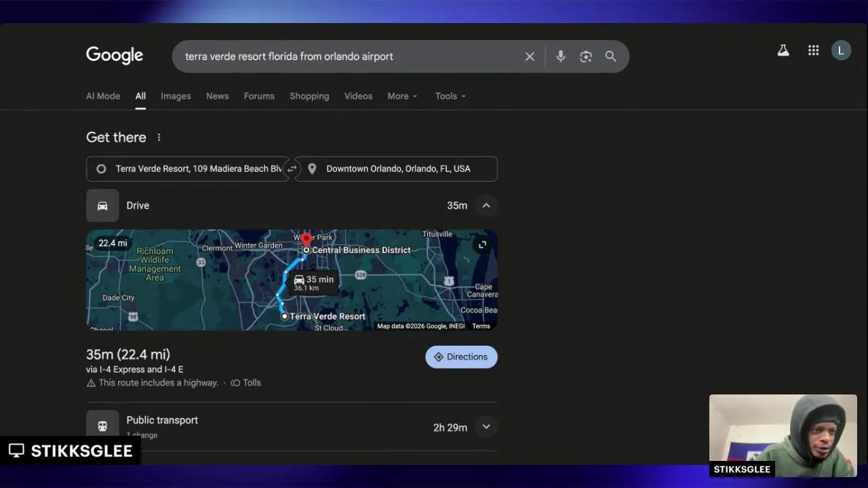Click the 35m (22.4 mi) route summary
Image resolution: width=868 pixels, height=488 pixels.
128,354
